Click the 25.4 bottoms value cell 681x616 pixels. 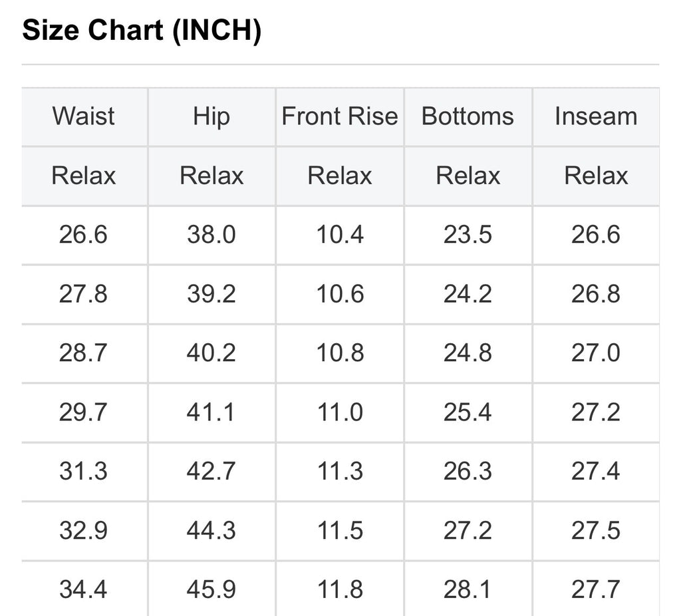tap(468, 412)
